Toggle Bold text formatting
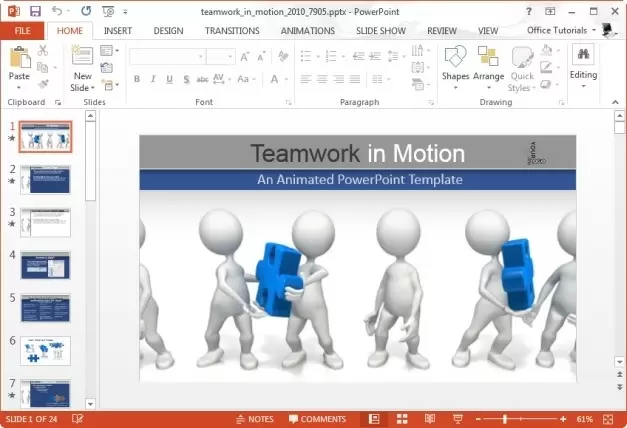 [136, 79]
